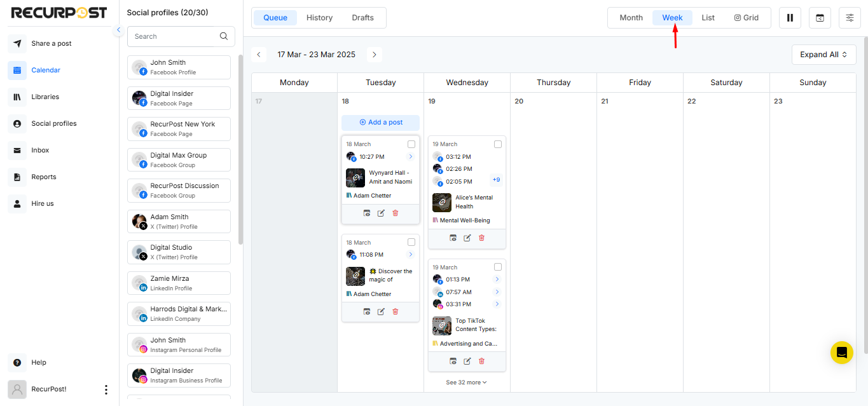
Task: Delete the 11:08 PM Discover the magic post
Action: coord(395,311)
